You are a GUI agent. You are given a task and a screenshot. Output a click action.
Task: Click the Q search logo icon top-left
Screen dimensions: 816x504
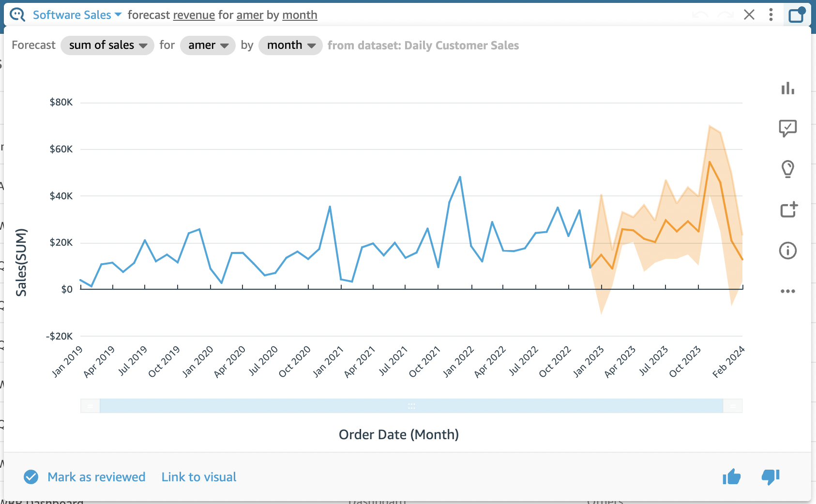(17, 15)
